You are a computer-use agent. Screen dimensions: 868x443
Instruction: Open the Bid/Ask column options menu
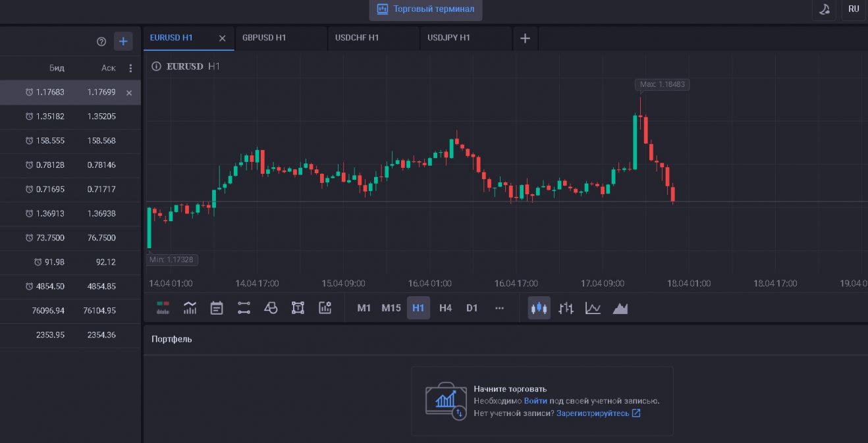click(x=130, y=68)
